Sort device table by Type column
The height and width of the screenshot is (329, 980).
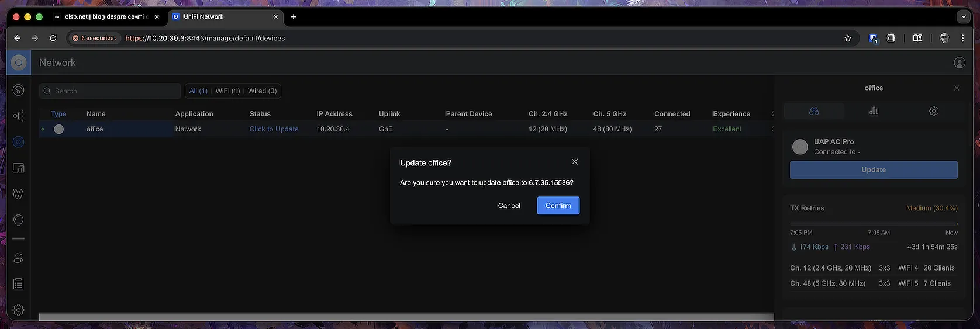click(58, 114)
